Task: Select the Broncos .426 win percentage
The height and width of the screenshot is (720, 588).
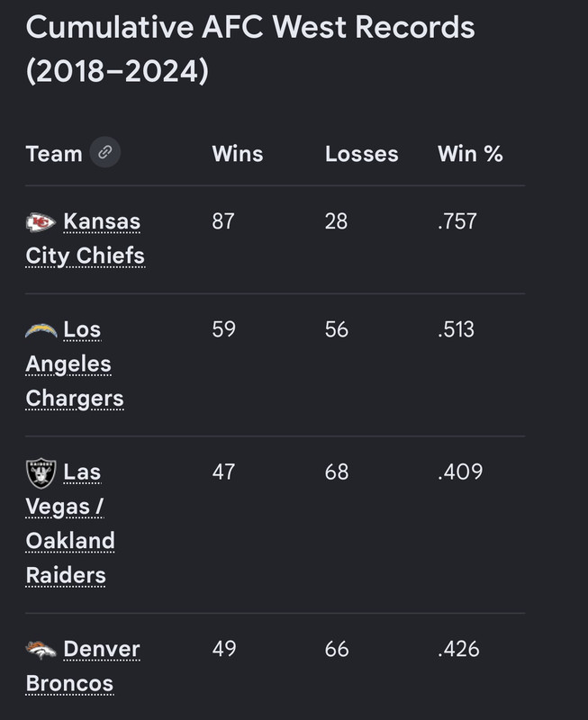Action: coord(458,649)
